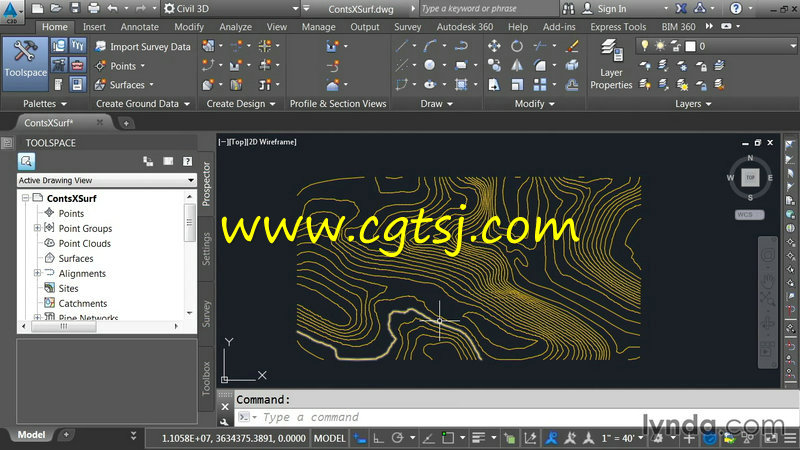Open the Survey ribbon tab
800x450 pixels.
coord(407,27)
